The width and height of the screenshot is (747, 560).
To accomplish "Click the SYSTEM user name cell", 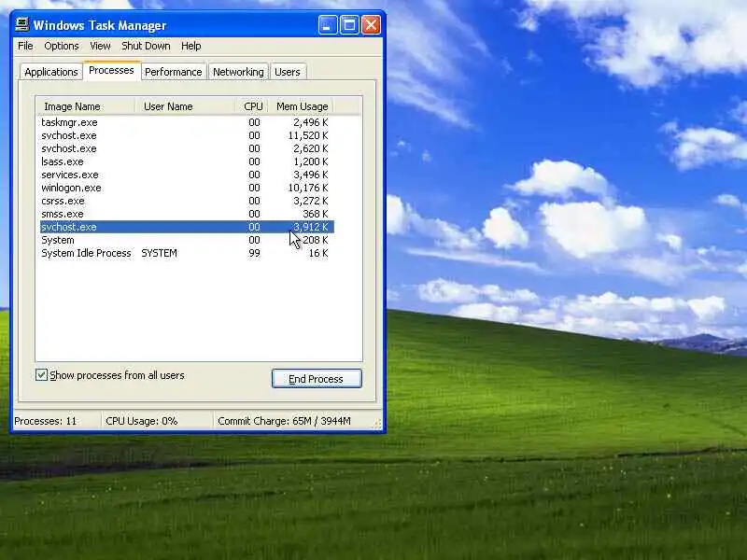I will click(x=159, y=253).
